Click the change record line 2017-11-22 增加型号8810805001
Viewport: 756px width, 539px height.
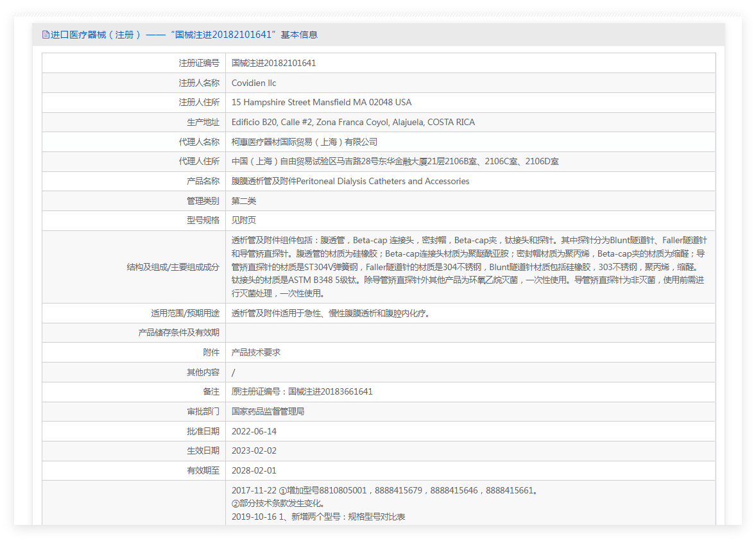(385, 490)
